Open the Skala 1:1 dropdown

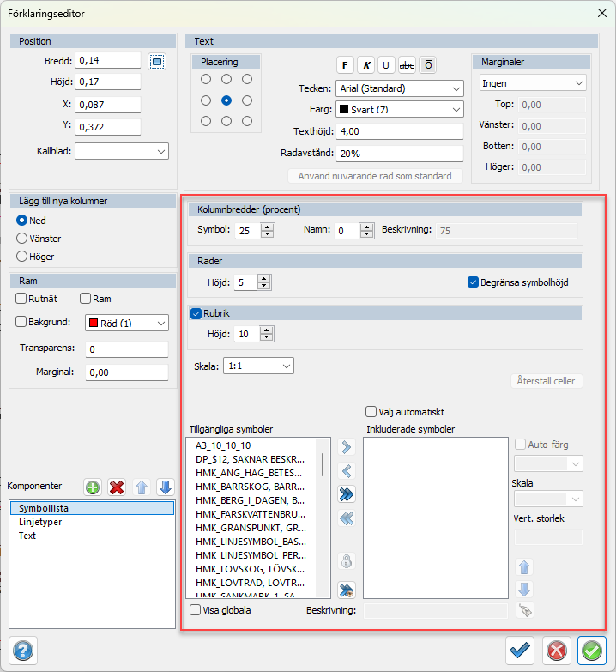pyautogui.click(x=258, y=366)
